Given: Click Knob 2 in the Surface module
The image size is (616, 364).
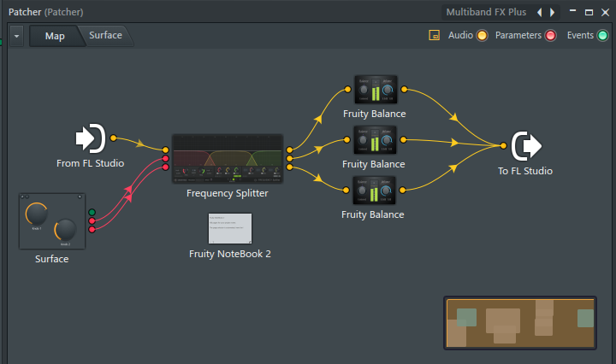Looking at the screenshot, I should pyautogui.click(x=65, y=230).
